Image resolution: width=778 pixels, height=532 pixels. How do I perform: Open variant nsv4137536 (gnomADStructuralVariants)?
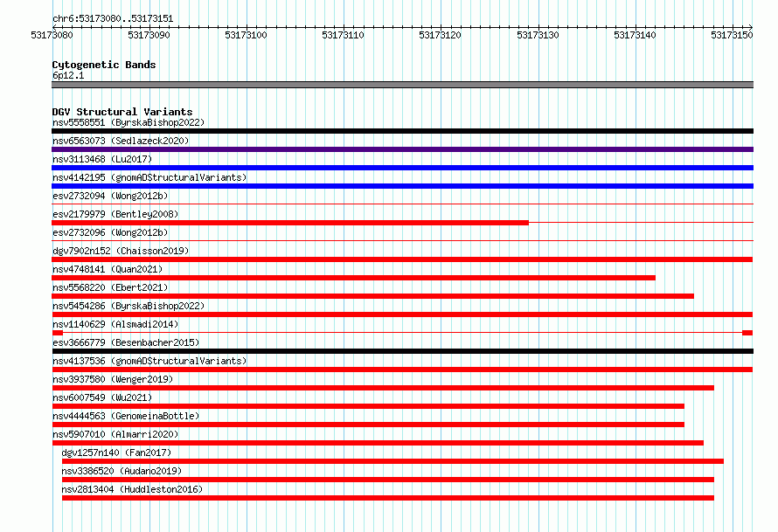coord(149,361)
